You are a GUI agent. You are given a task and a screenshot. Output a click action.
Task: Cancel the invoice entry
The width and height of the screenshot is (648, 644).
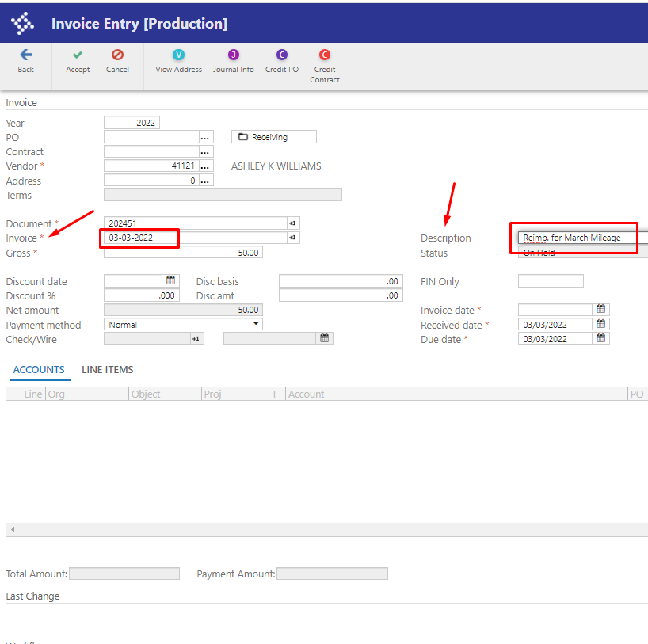(117, 55)
